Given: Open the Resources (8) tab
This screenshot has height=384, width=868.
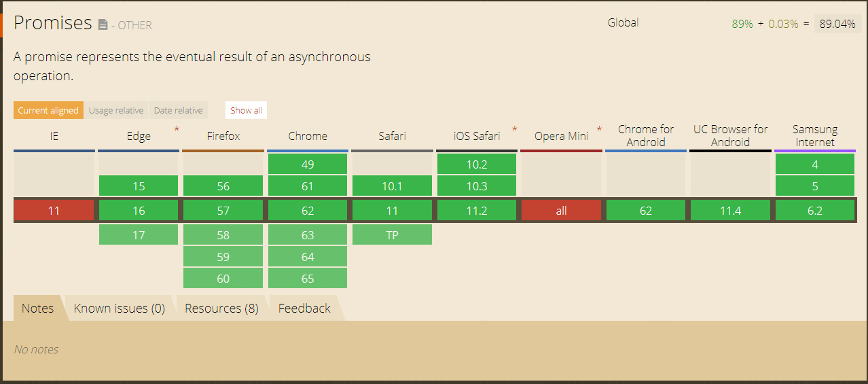Looking at the screenshot, I should point(221,308).
